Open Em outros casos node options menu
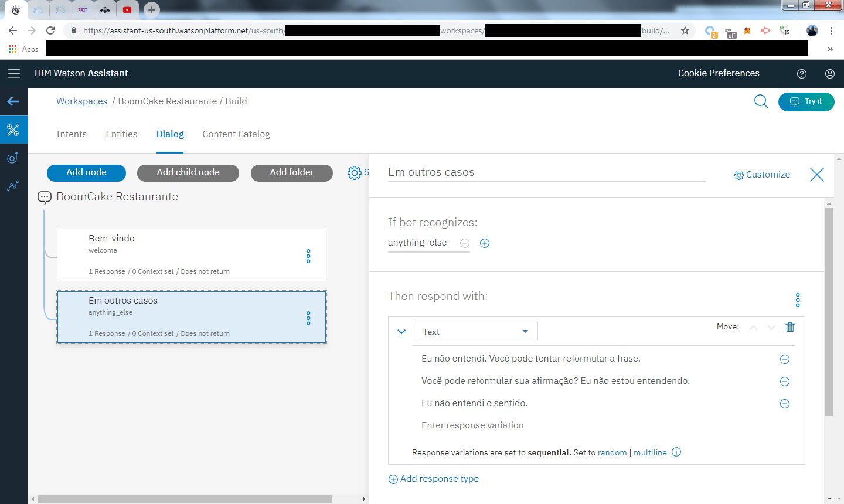 pyautogui.click(x=308, y=318)
